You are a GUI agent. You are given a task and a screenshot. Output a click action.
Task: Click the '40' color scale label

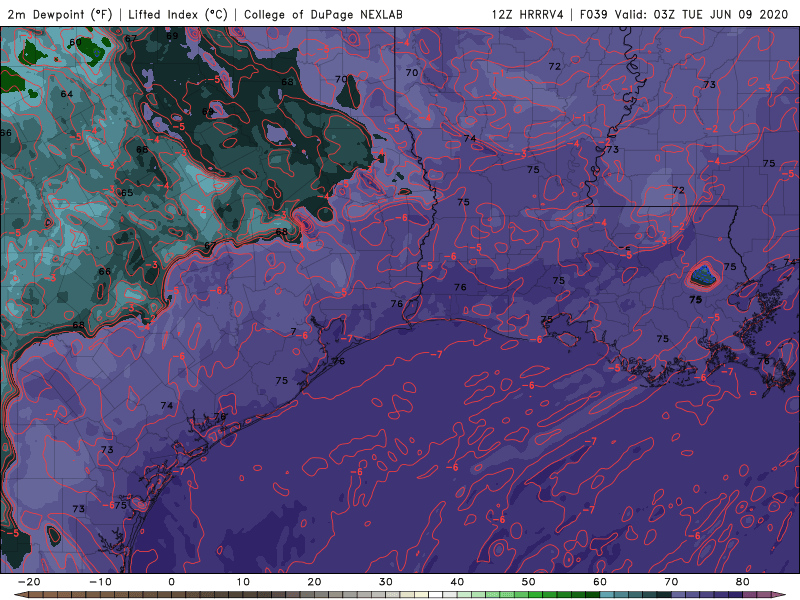click(x=457, y=582)
